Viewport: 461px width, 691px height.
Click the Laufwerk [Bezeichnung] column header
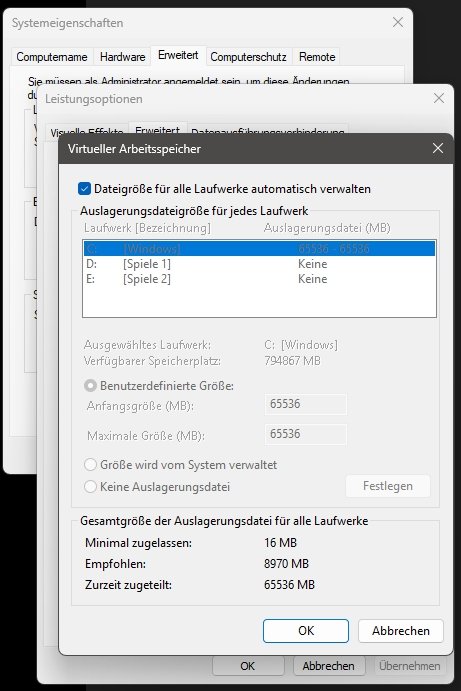[147, 228]
